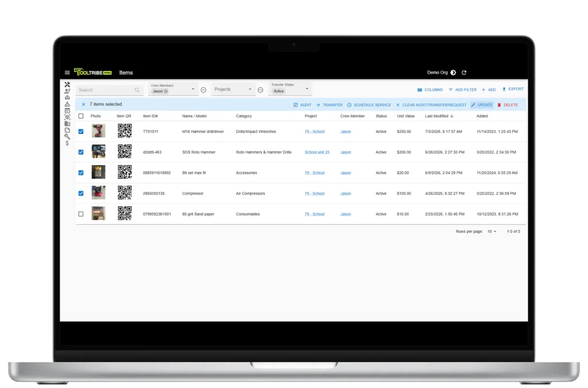Open Jason link in Sand paper row
The height and width of the screenshot is (388, 588).
click(x=345, y=214)
